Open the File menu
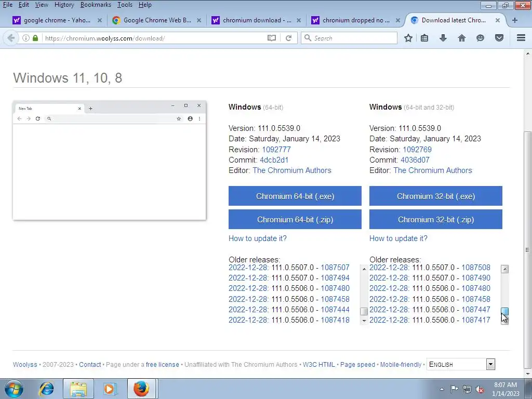532x399 pixels. pos(7,5)
